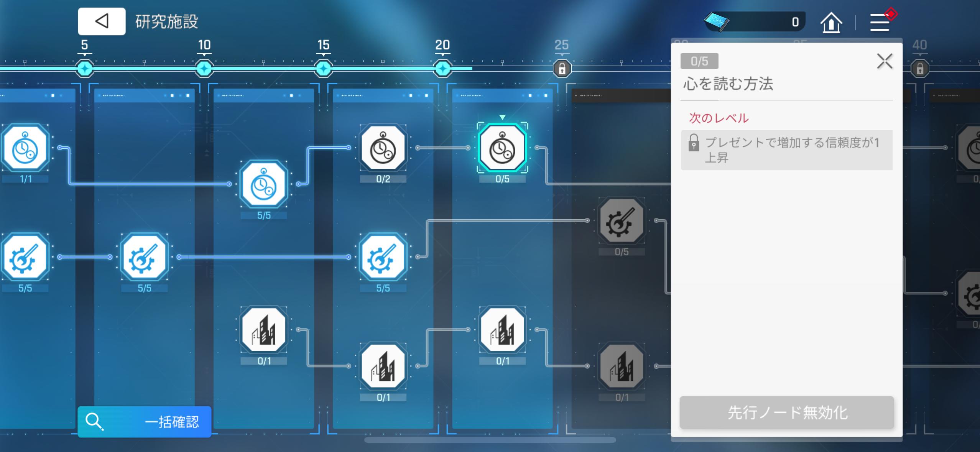980x452 pixels.
Task: Close the 心を読む方法 detail panel
Action: 885,61
